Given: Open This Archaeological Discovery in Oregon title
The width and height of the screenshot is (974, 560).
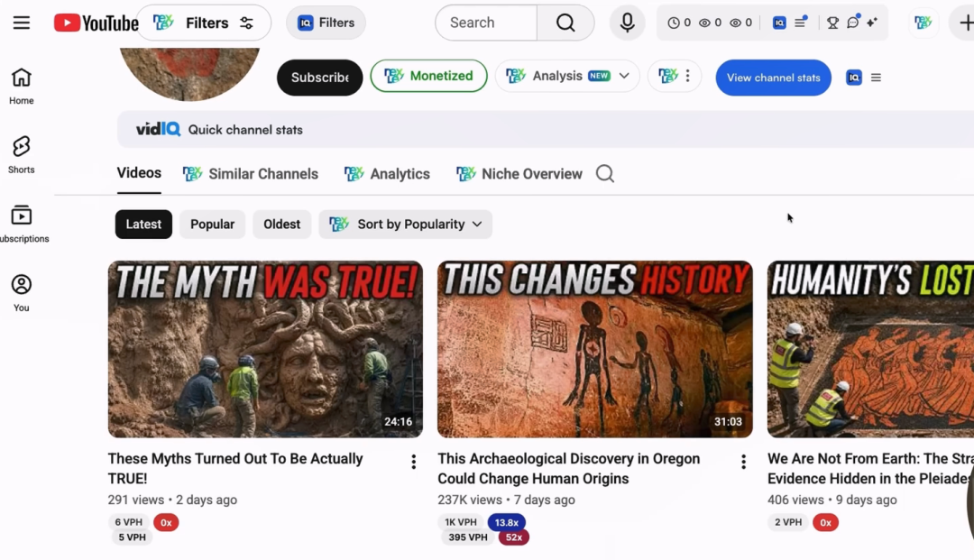Looking at the screenshot, I should (x=568, y=469).
